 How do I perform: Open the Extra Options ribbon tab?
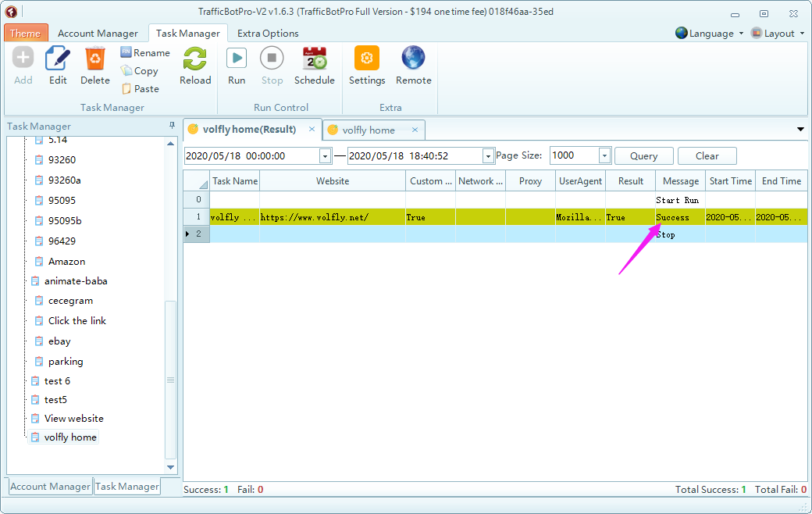tap(268, 34)
